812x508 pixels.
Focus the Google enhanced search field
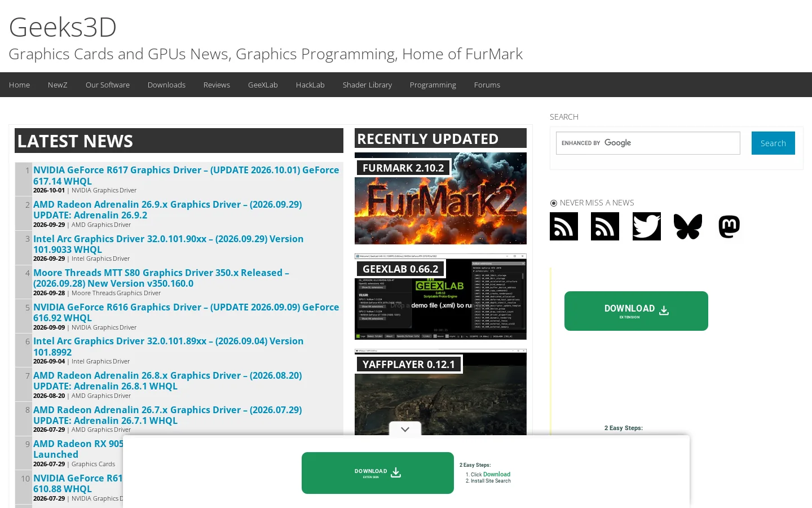tap(648, 143)
